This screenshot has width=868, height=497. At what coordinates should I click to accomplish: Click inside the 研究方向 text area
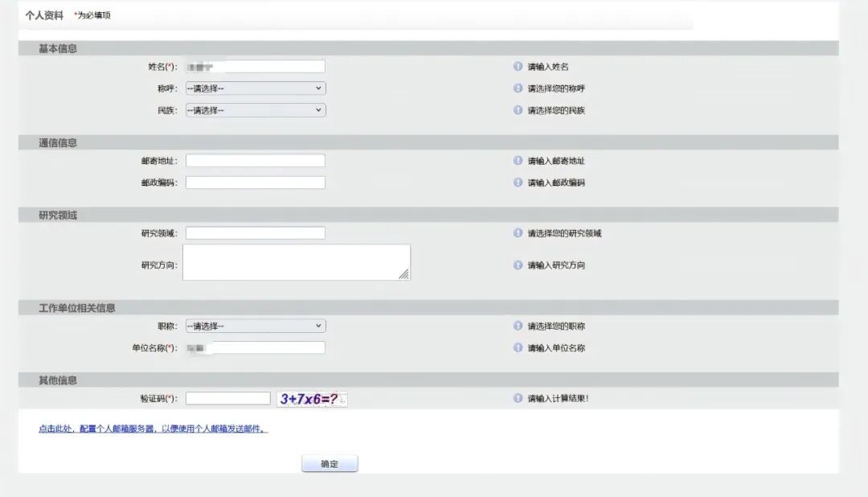coord(296,263)
